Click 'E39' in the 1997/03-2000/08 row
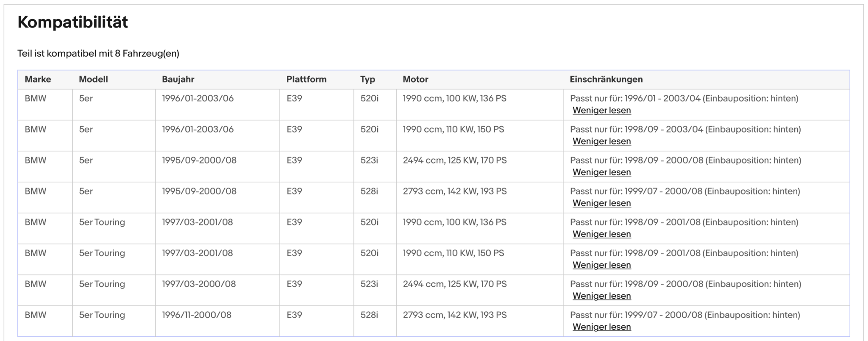The height and width of the screenshot is (341, 868). pos(294,284)
